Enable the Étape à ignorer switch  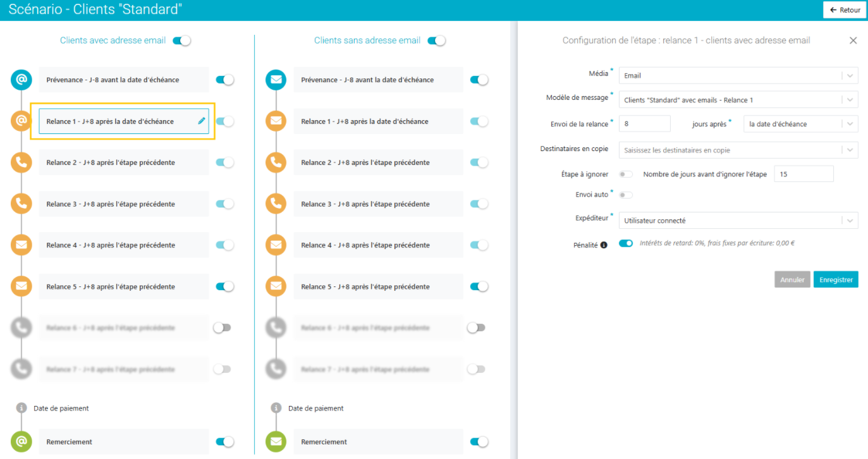626,174
